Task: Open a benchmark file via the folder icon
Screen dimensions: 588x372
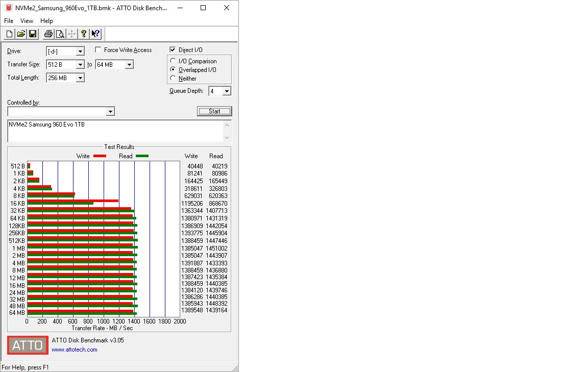Action: (x=21, y=34)
